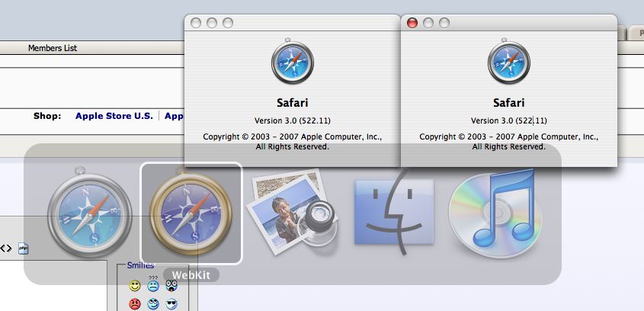Switch to Finder in the app switcher
The height and width of the screenshot is (311, 644).
pos(394,212)
